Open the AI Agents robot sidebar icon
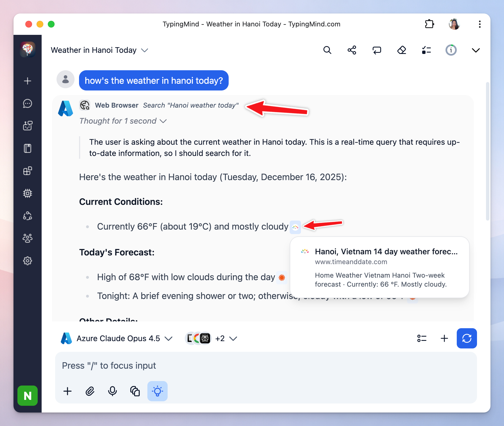This screenshot has width=504, height=426. tap(28, 126)
